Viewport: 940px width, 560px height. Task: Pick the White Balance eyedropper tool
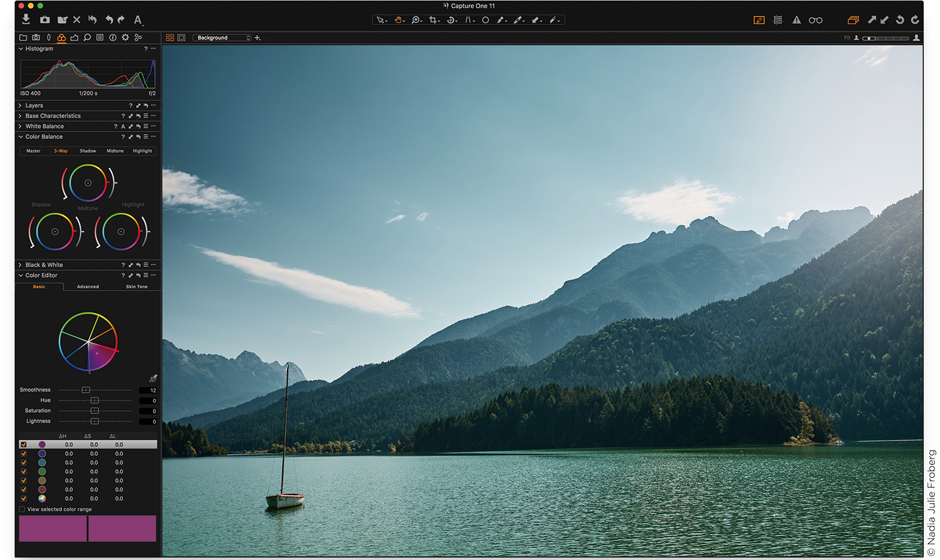tap(518, 19)
